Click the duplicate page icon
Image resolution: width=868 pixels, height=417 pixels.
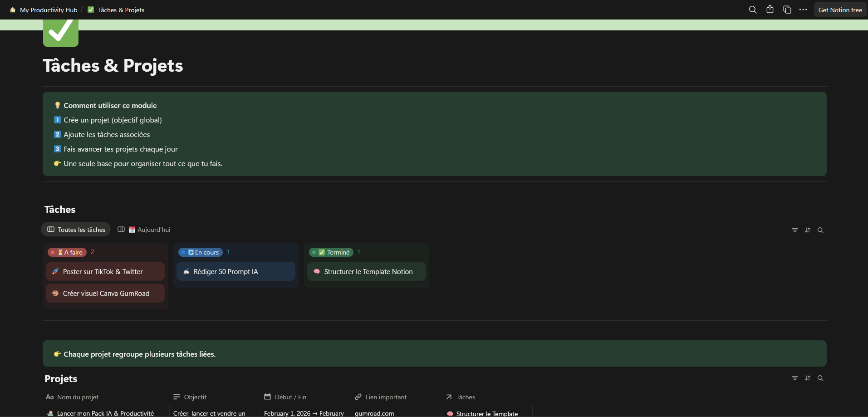pos(787,10)
